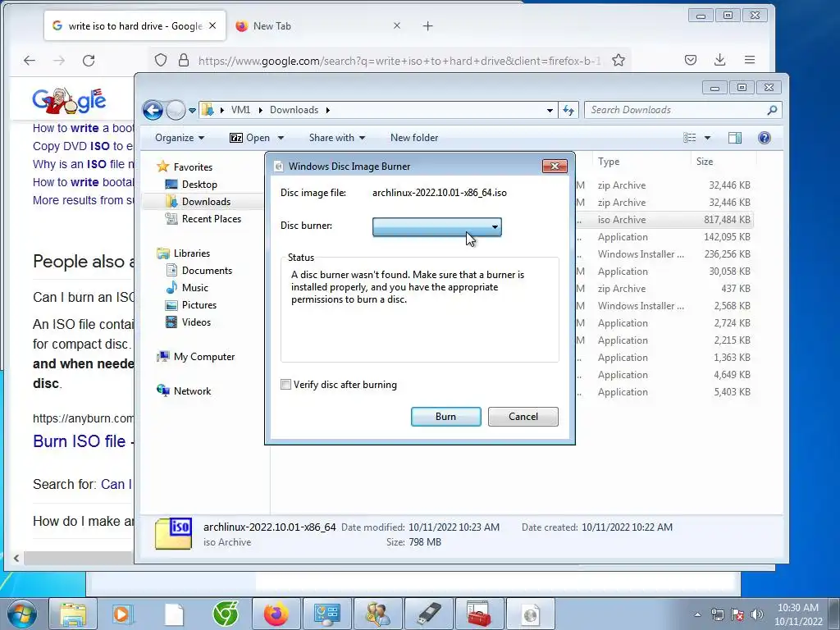Open Documents library
Screen dimensions: 840x630
[207, 271]
